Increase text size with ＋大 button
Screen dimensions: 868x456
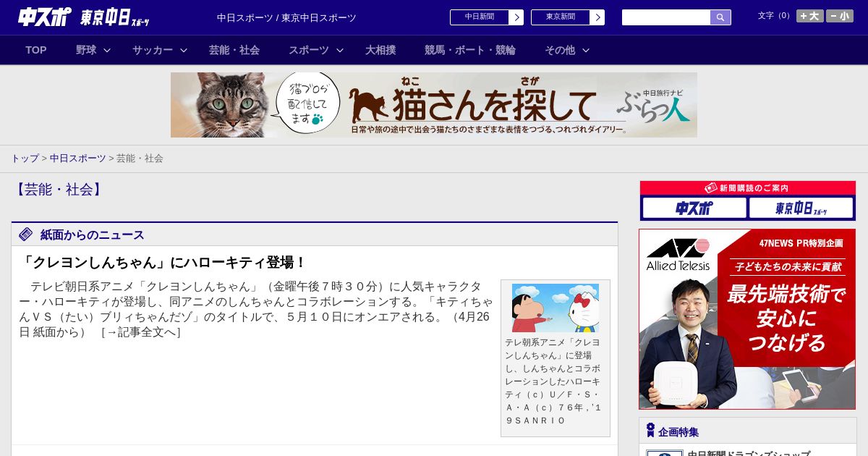coord(810,16)
